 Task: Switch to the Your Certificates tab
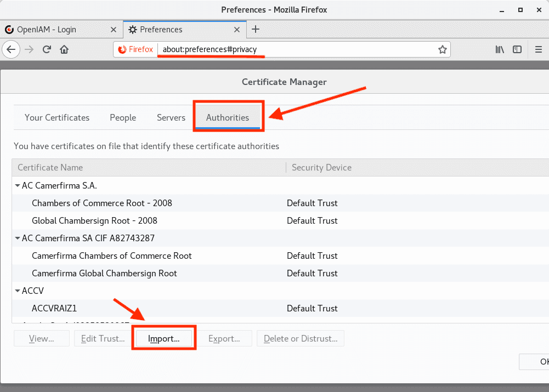pos(57,117)
